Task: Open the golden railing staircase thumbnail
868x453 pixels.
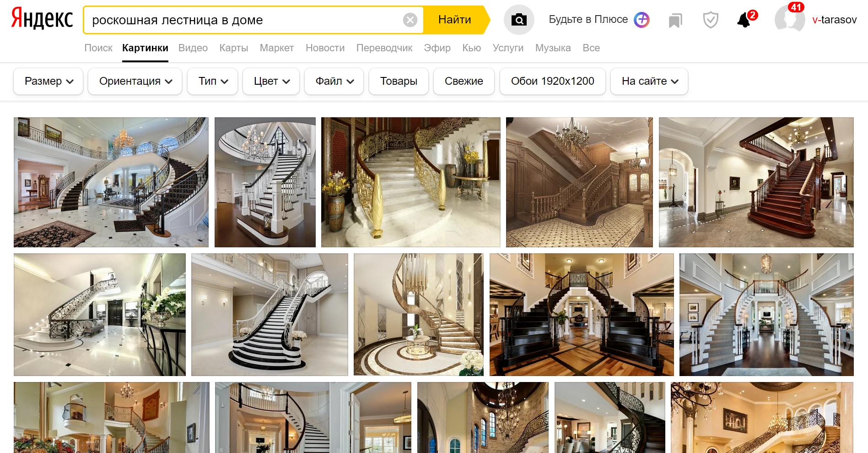Action: click(x=410, y=182)
